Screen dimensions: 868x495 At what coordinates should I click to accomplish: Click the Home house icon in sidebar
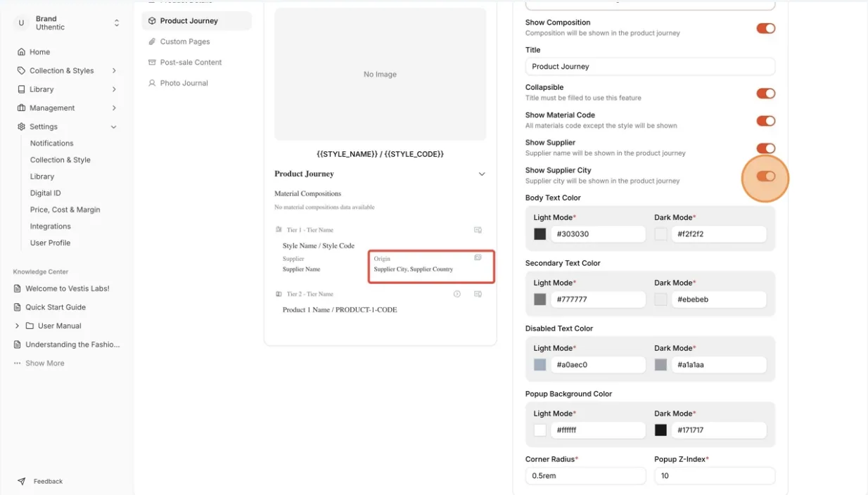pyautogui.click(x=21, y=52)
